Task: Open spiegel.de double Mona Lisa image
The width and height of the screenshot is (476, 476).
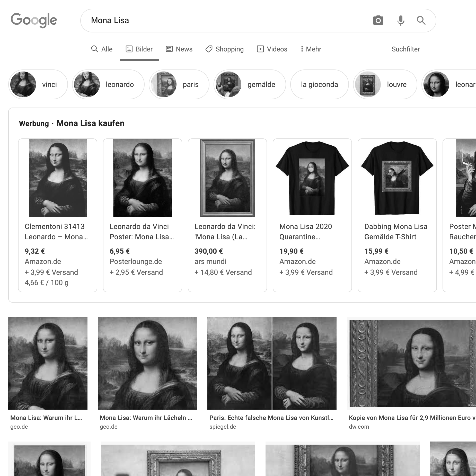Action: (x=272, y=363)
